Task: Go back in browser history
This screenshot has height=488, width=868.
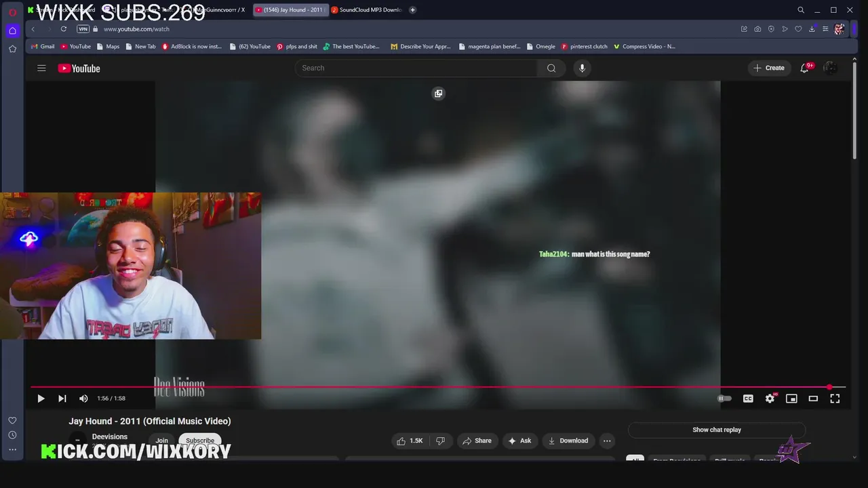Action: 33,29
